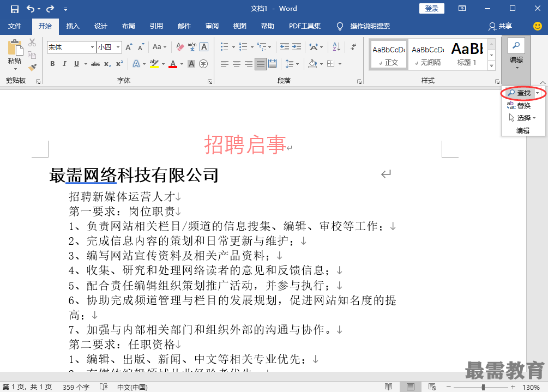This screenshot has height=392, width=548.
Task: Click the 共享 Share button
Action: tap(501, 26)
